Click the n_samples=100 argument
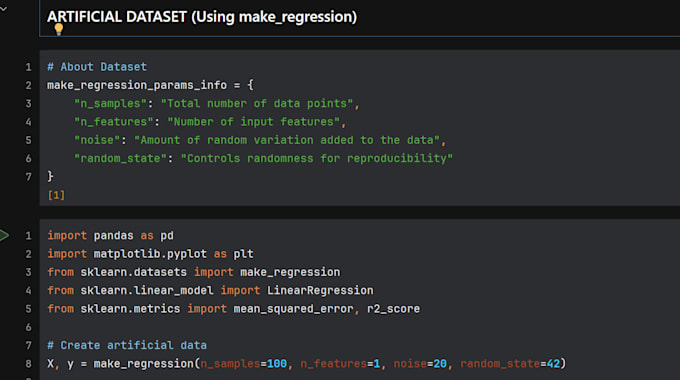Screen dimensions: 680x380 (x=244, y=364)
